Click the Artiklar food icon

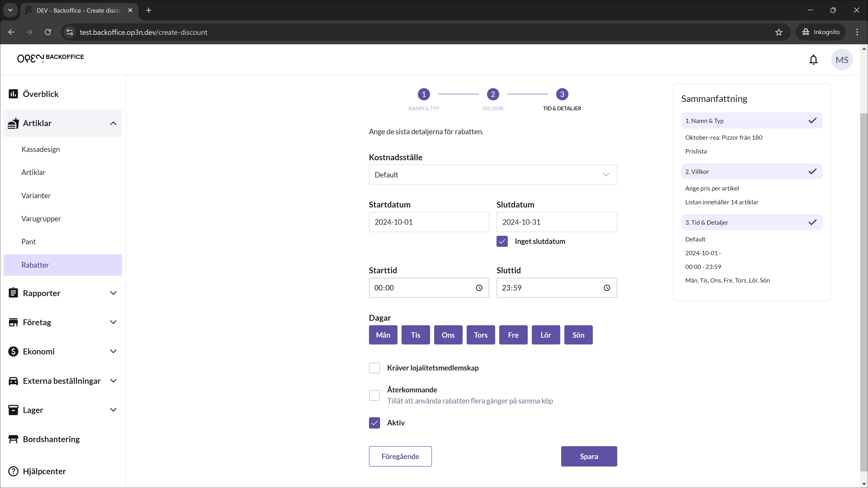[13, 123]
